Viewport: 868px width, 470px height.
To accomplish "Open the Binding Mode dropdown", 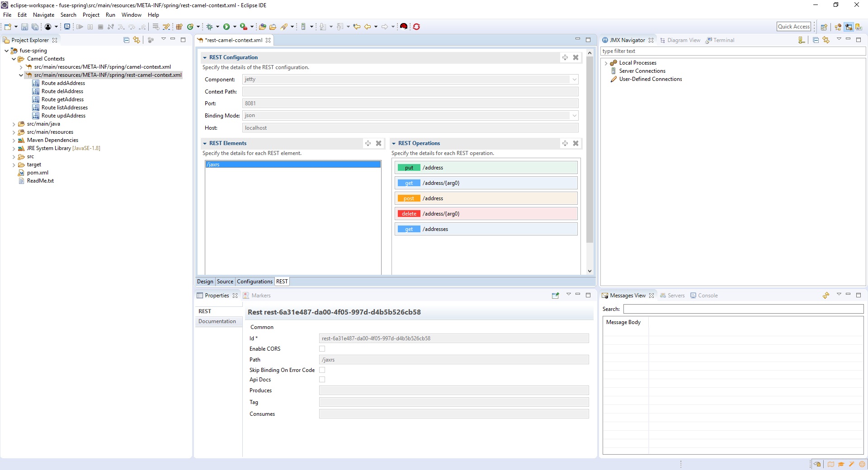I will pos(574,116).
